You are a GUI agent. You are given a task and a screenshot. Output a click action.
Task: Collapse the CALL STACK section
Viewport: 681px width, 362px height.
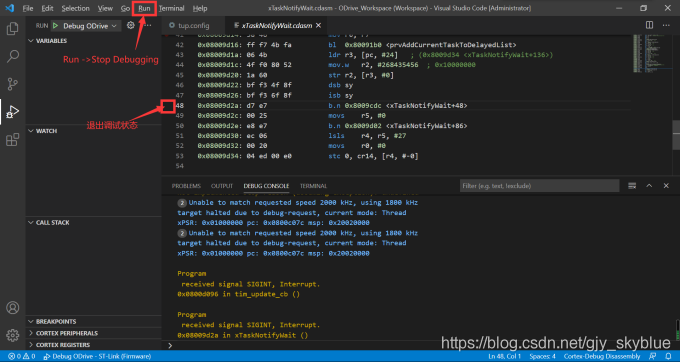(49, 222)
